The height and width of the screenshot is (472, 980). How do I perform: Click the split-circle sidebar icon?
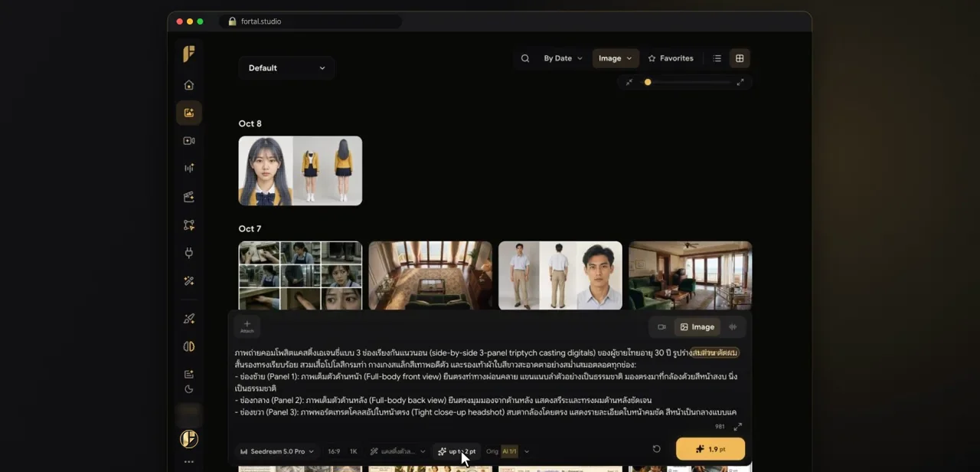[x=189, y=346]
